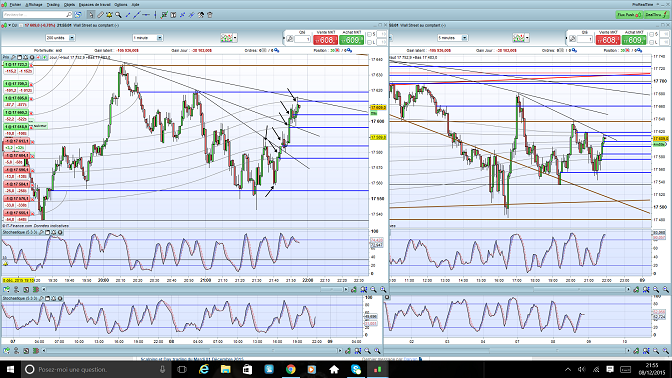Toggle the L checkbox in left order panel
The width and height of the screenshot is (672, 378).
(x=369, y=42)
